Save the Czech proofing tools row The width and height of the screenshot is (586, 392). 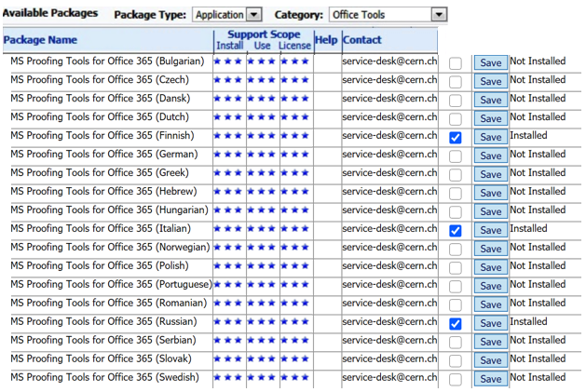[491, 81]
